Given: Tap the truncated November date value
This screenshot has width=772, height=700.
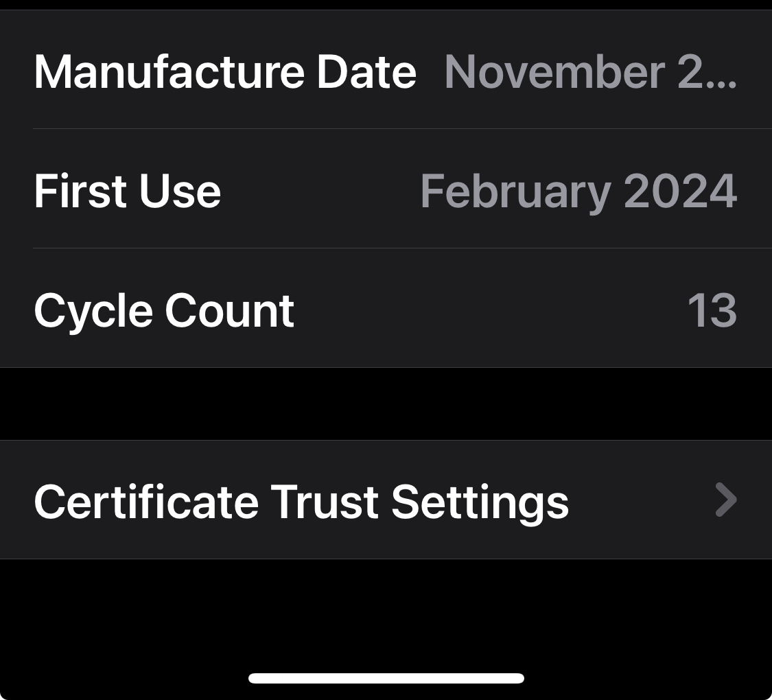Looking at the screenshot, I should point(590,71).
